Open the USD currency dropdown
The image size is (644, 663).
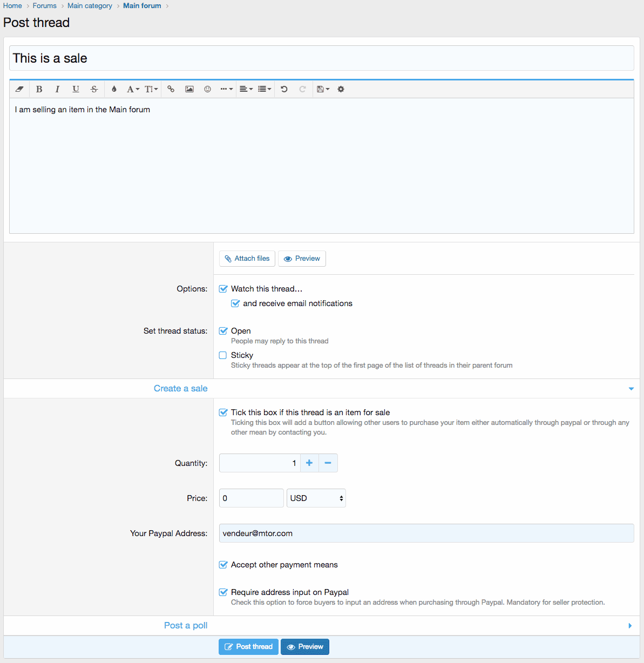pos(316,498)
